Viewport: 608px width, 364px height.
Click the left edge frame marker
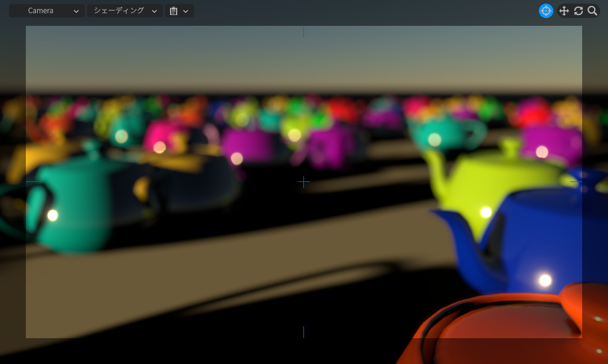[32, 181]
